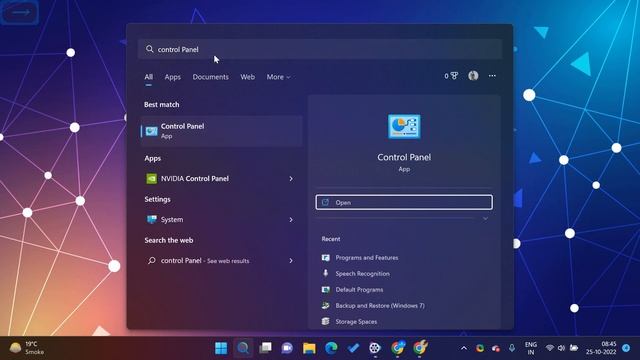Viewport: 640px width, 360px height.
Task: Click the microphone tray icon
Action: click(x=511, y=348)
